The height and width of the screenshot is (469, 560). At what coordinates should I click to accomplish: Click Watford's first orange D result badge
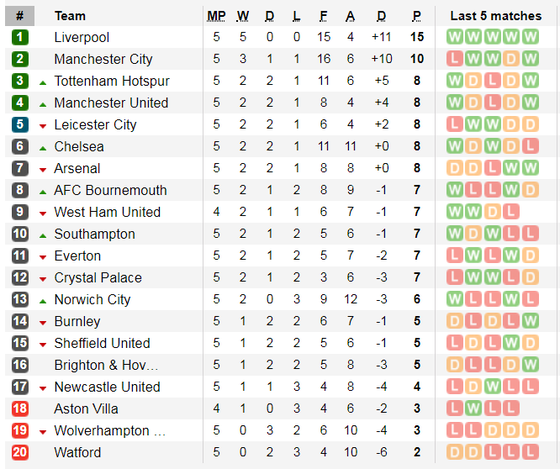[455, 453]
